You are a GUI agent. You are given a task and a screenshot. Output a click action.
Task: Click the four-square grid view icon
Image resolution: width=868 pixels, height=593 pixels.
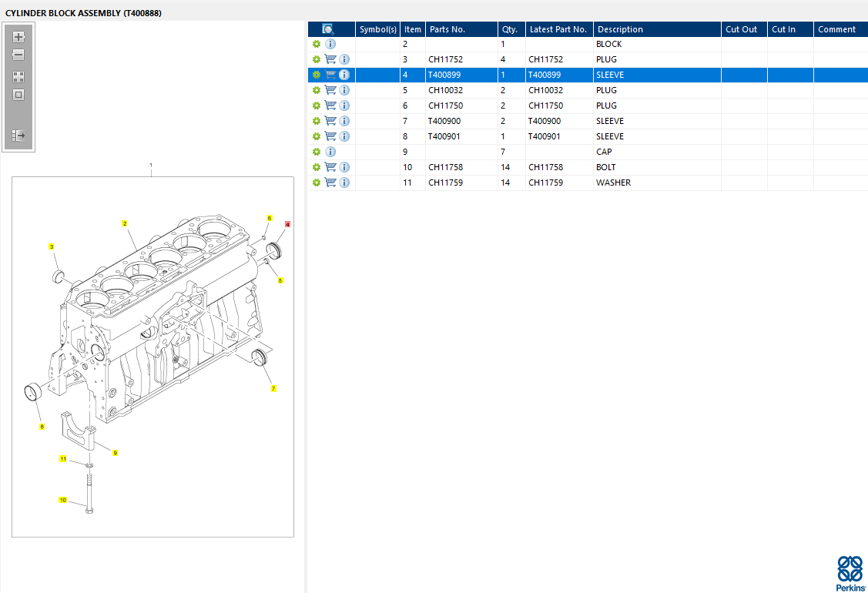click(18, 77)
